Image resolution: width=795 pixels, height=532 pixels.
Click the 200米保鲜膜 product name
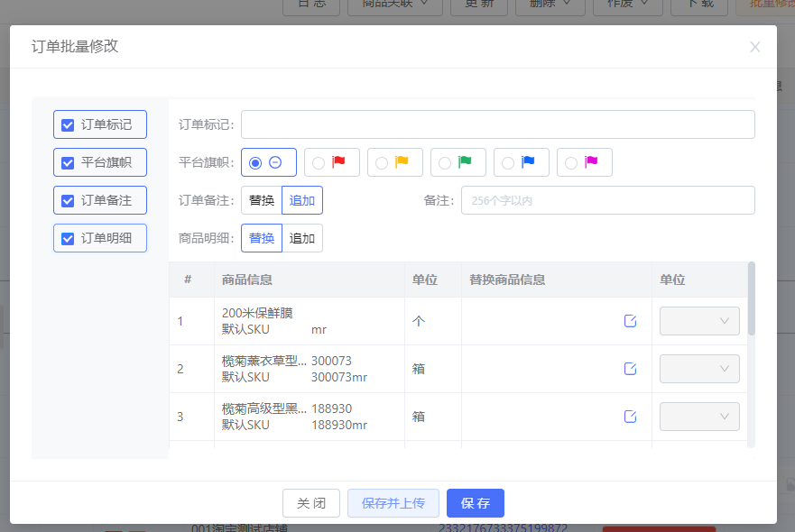tap(257, 313)
